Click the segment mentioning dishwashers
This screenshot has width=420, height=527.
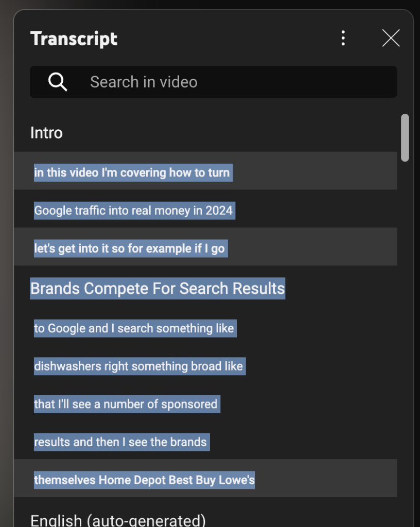click(139, 366)
